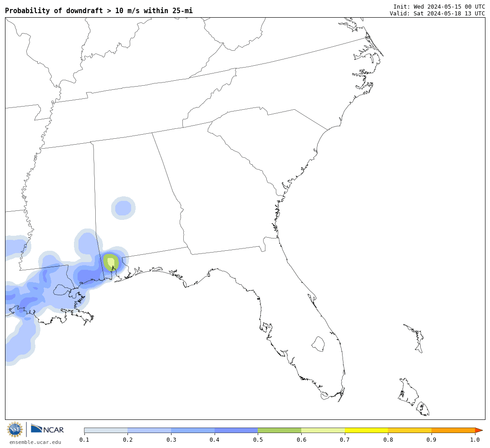Click the 0.3–0.4 blue colorbar segment
The width and height of the screenshot is (490, 448).
tap(193, 430)
